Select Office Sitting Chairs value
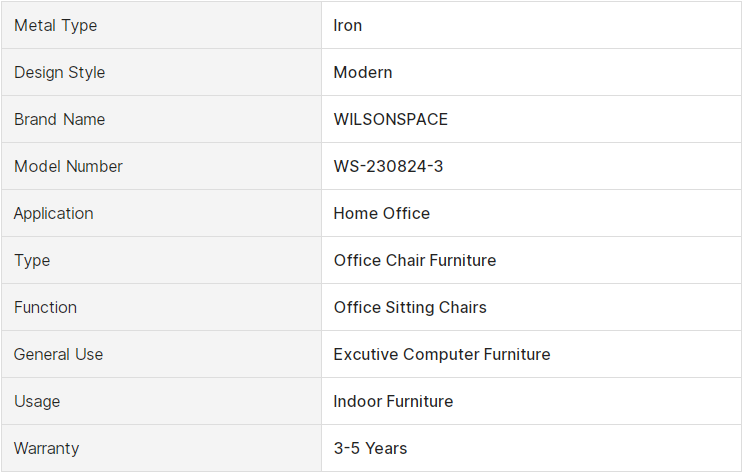Viewport: 743px width, 472px height. (x=410, y=308)
